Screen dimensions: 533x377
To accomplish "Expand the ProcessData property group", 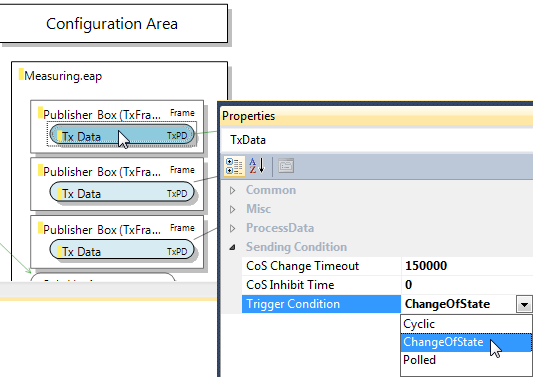I will [x=233, y=228].
